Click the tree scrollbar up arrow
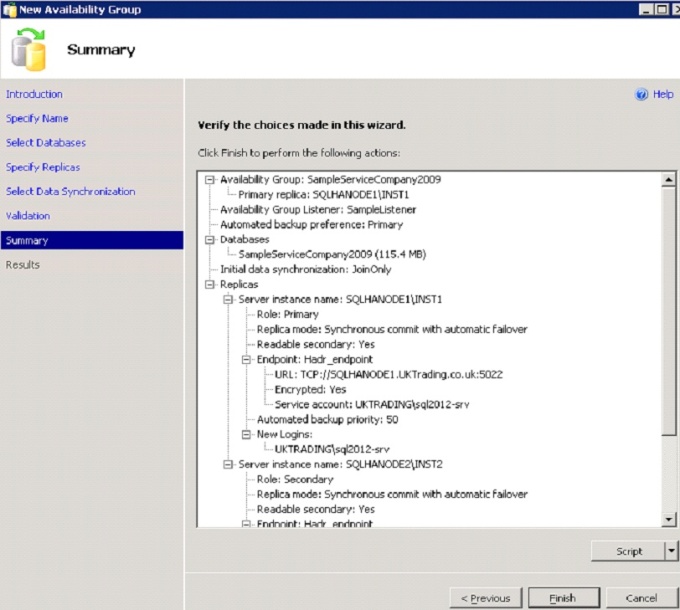This screenshot has width=680, height=610. point(669,179)
